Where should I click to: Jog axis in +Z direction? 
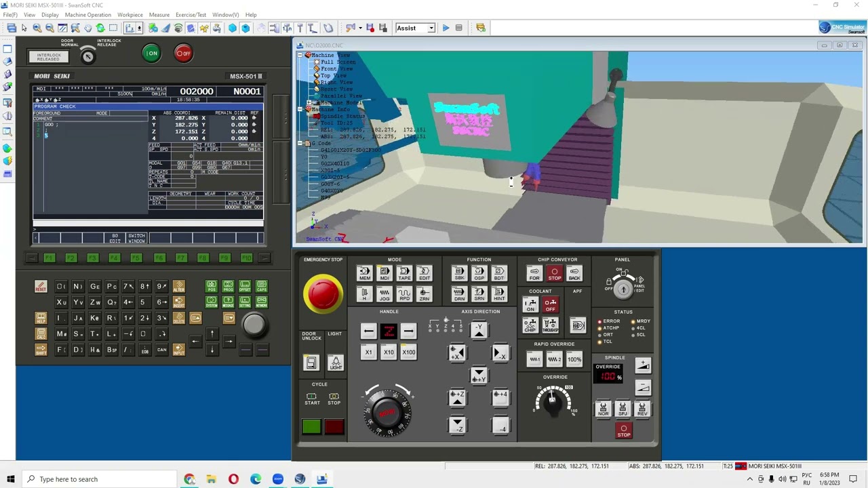tap(457, 397)
